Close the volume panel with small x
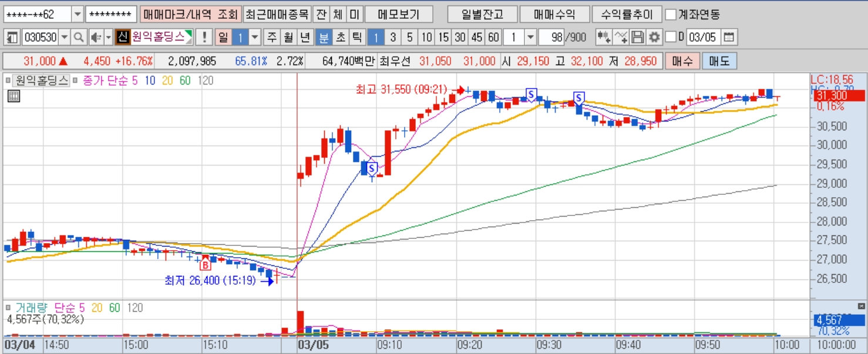The height and width of the screenshot is (354, 868). point(862,306)
